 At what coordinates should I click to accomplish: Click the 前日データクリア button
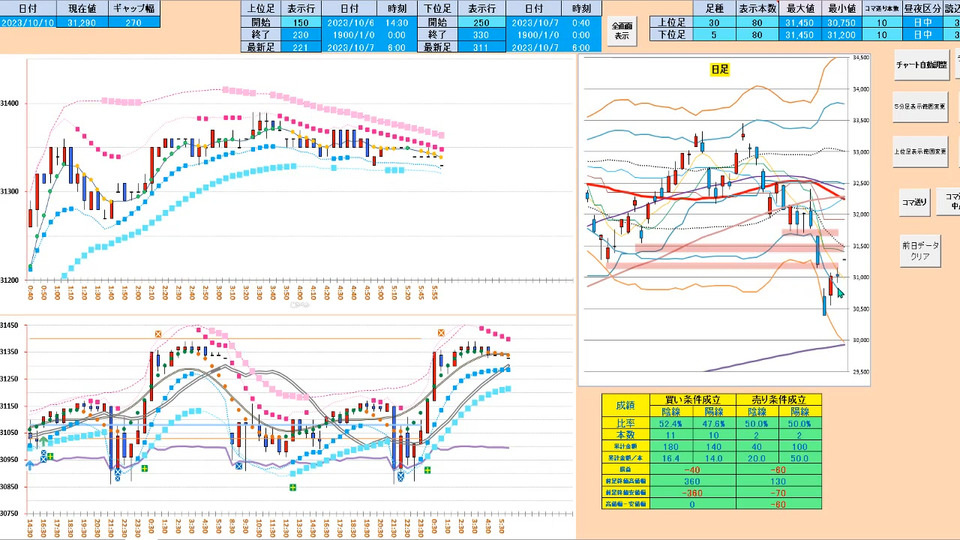tap(920, 250)
